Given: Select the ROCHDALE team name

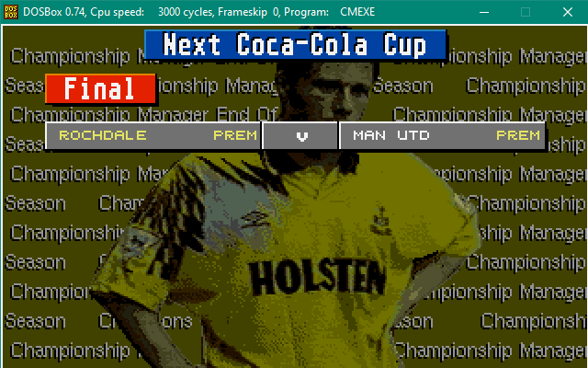Looking at the screenshot, I should [102, 135].
